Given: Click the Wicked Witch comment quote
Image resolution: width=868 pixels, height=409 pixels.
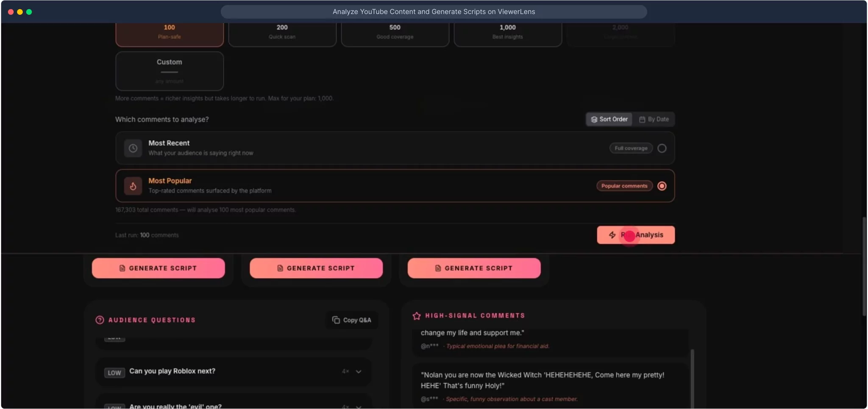Looking at the screenshot, I should [x=542, y=380].
